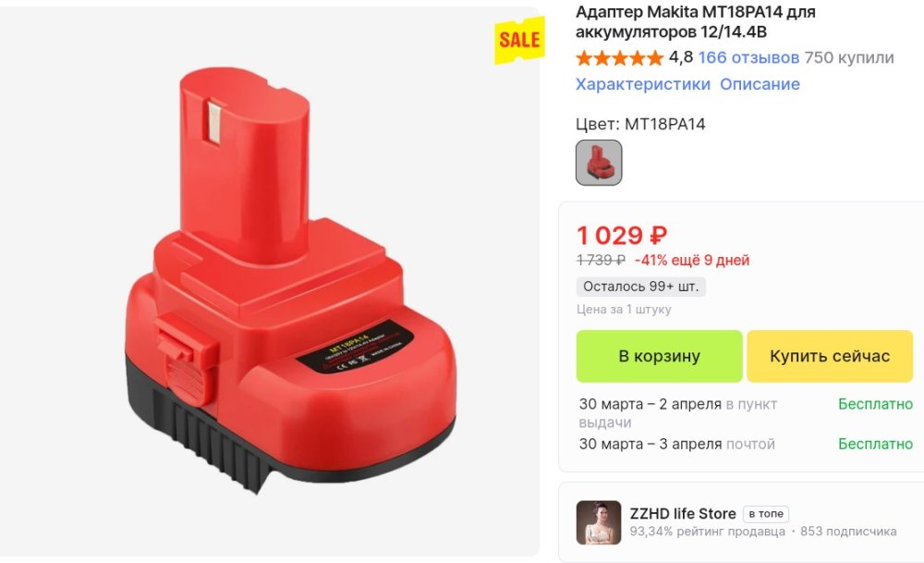Viewport: 924px width, 563px height.
Task: Go to the Описание tab link
Action: coord(760,84)
